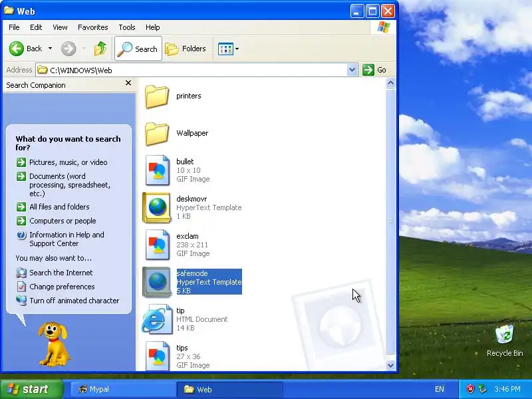Select the exclam GIF image icon
The width and height of the screenshot is (532, 399).
[157, 245]
